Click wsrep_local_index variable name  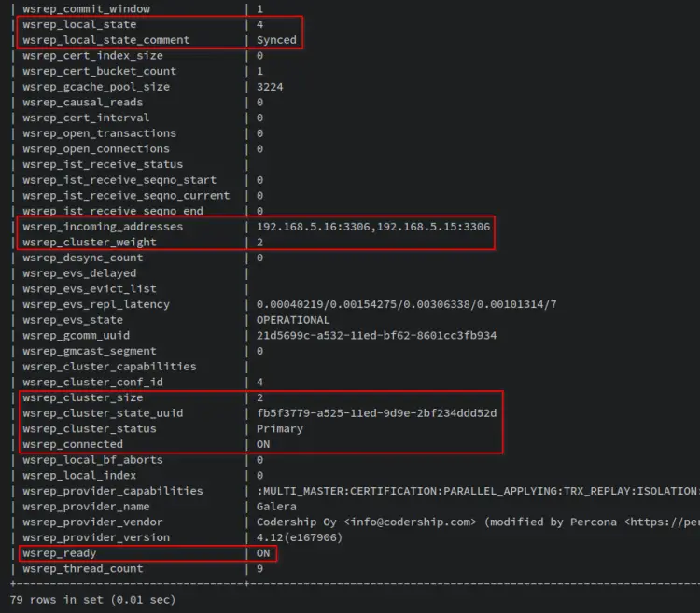point(79,476)
